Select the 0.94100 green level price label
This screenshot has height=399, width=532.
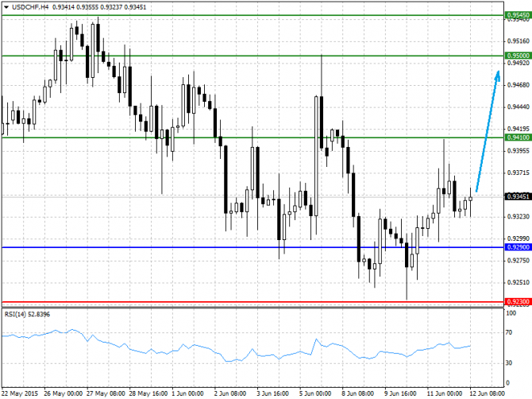(518, 138)
